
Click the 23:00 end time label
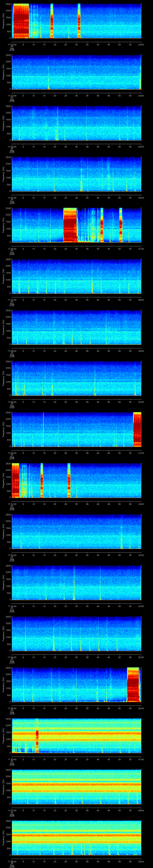pos(141,44)
